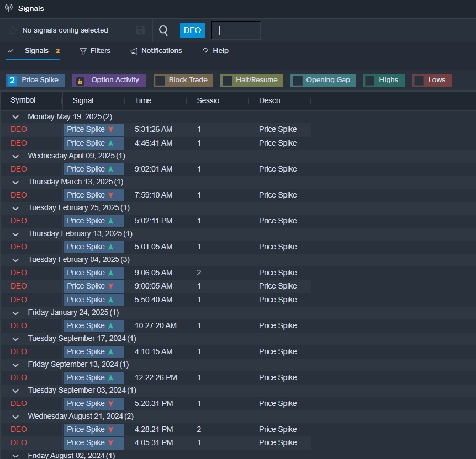Click the chart icon beside Signals tab
The image size is (476, 459).
(x=10, y=51)
